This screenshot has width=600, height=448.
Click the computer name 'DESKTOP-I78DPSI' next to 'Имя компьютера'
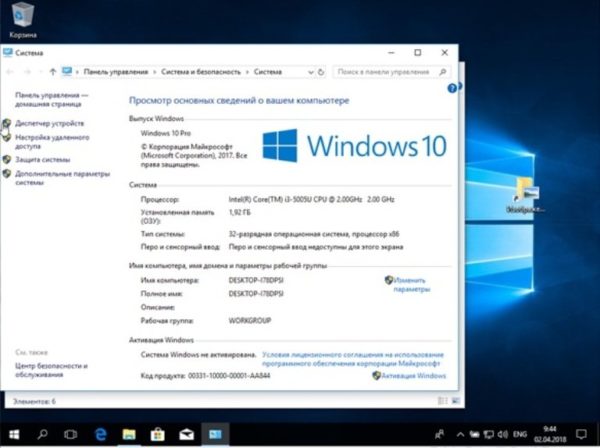tap(256, 280)
